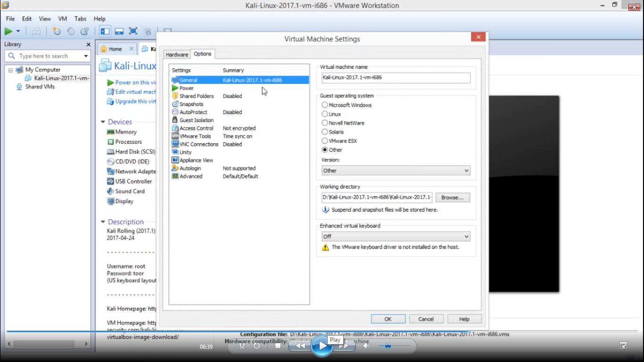644x362 pixels.
Task: Select the Snapshots settings category
Action: pyautogui.click(x=191, y=104)
